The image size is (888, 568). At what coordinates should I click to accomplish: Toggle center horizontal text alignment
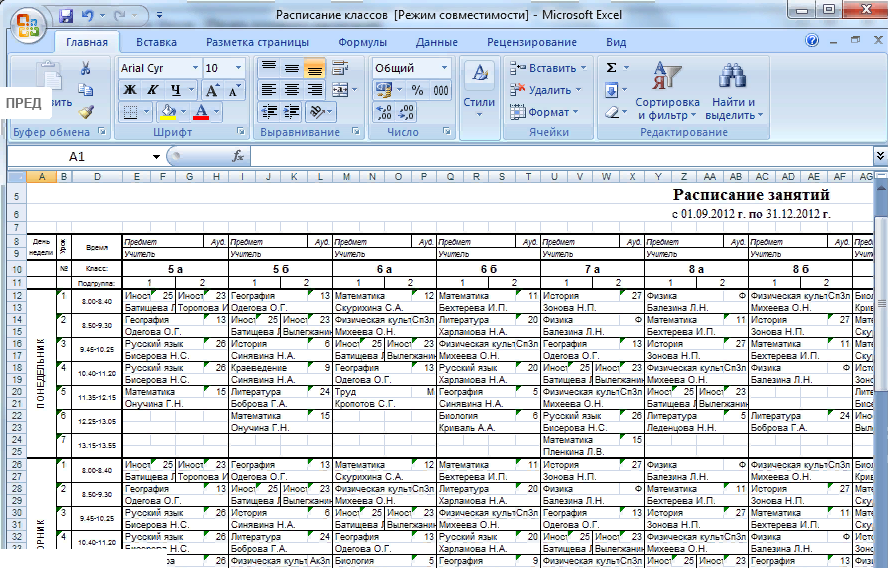coord(290,90)
